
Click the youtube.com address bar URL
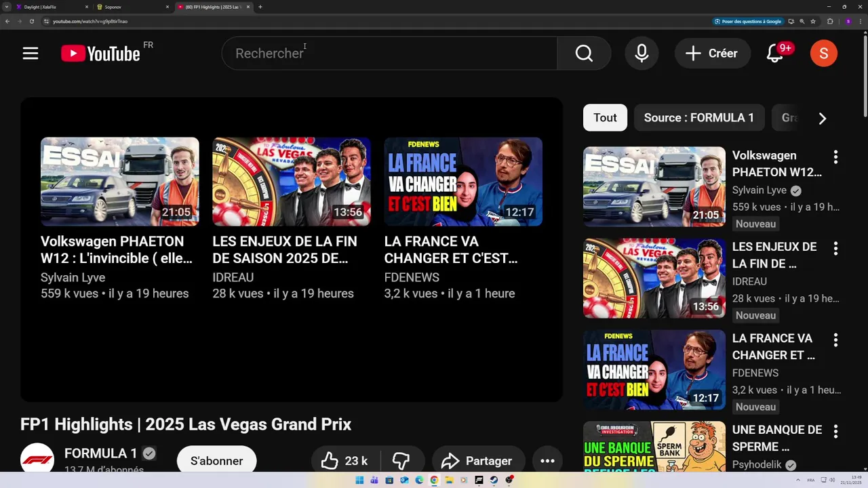(x=90, y=21)
